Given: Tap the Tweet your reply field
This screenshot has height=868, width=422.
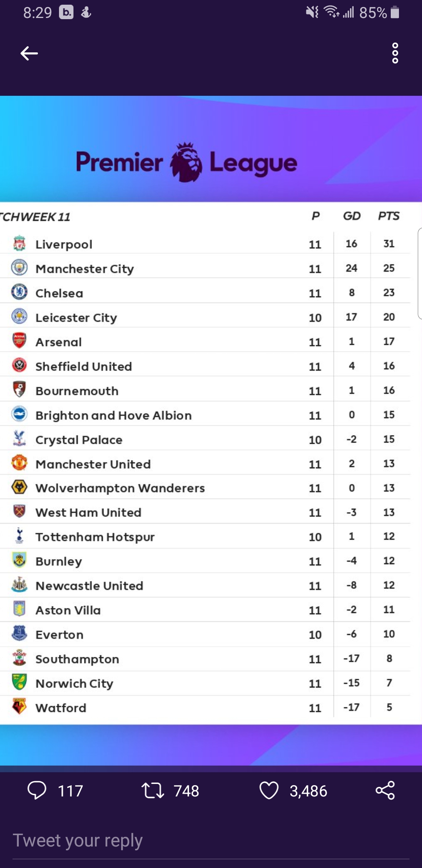Looking at the screenshot, I should pyautogui.click(x=211, y=841).
